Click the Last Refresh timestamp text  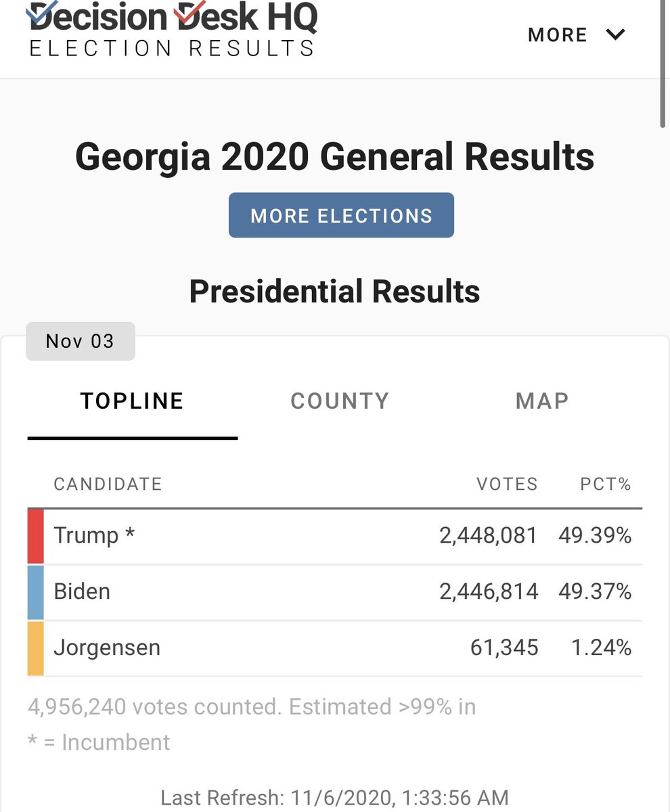point(334,798)
